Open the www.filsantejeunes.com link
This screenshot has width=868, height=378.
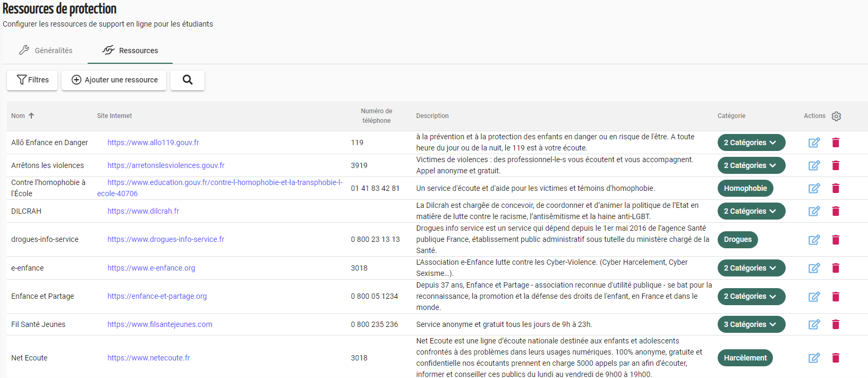coord(160,324)
